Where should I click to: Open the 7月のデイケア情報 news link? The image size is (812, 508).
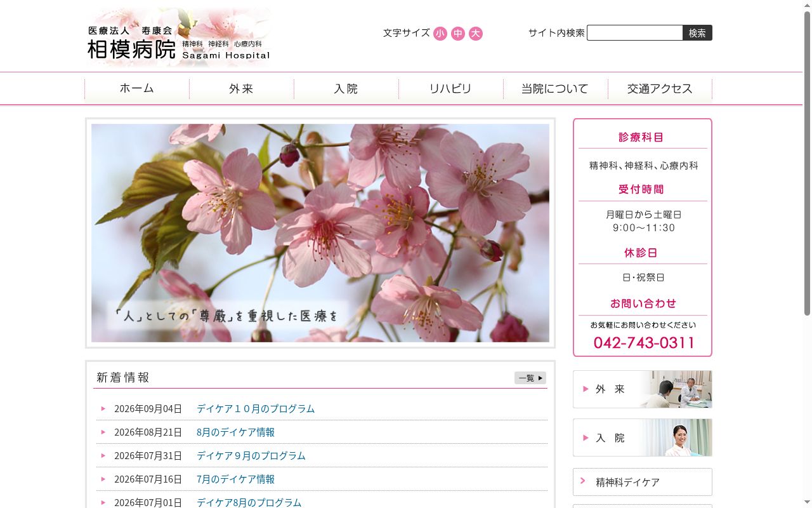pos(235,479)
